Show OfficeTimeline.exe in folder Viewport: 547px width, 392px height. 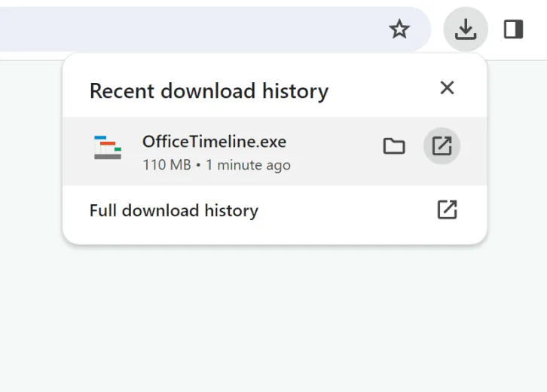pyautogui.click(x=394, y=146)
